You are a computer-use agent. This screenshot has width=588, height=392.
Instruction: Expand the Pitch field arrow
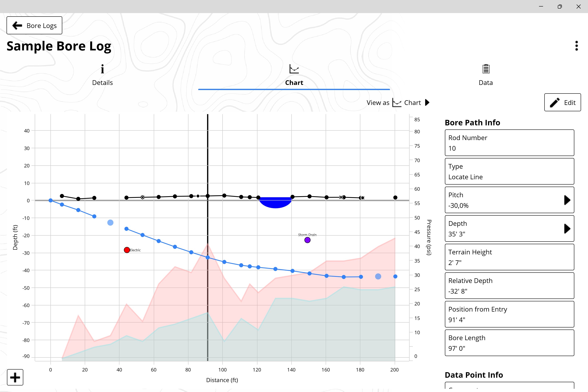pos(567,200)
